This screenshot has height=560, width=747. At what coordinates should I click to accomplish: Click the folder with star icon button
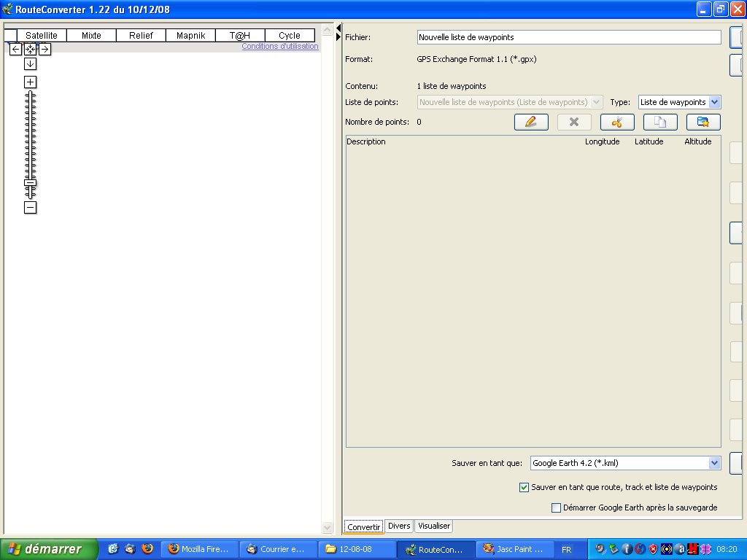click(703, 122)
